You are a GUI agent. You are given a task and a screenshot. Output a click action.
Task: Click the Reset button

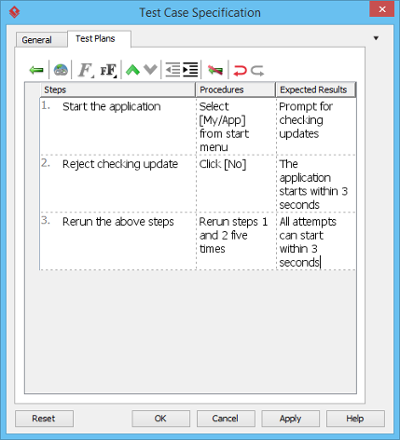[44, 418]
